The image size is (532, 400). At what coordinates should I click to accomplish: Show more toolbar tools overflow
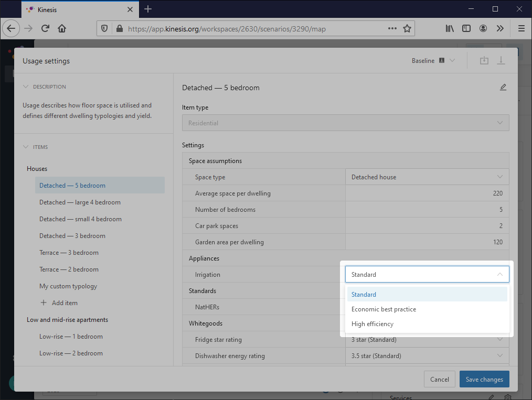pos(500,28)
